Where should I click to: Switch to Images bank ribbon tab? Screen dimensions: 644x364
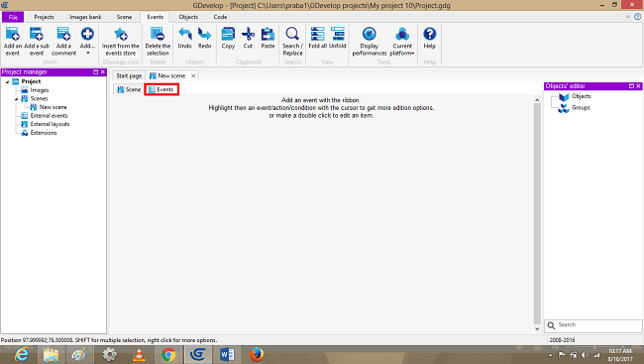85,17
